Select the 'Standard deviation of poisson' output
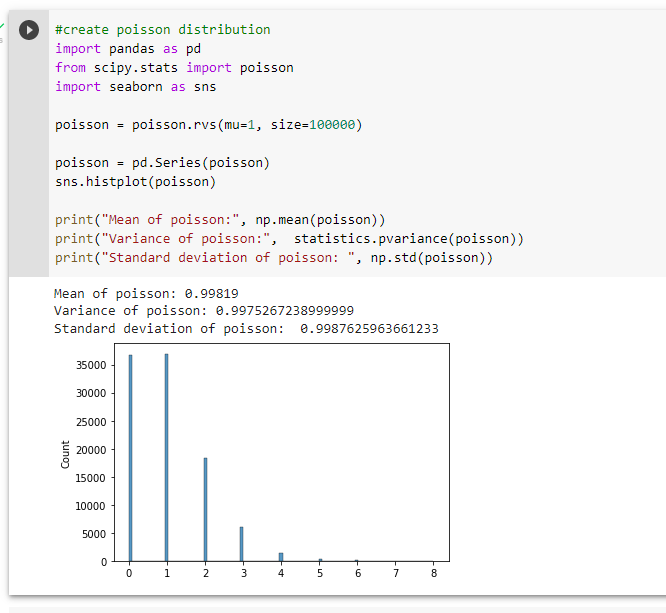This screenshot has width=666, height=613. 246,329
